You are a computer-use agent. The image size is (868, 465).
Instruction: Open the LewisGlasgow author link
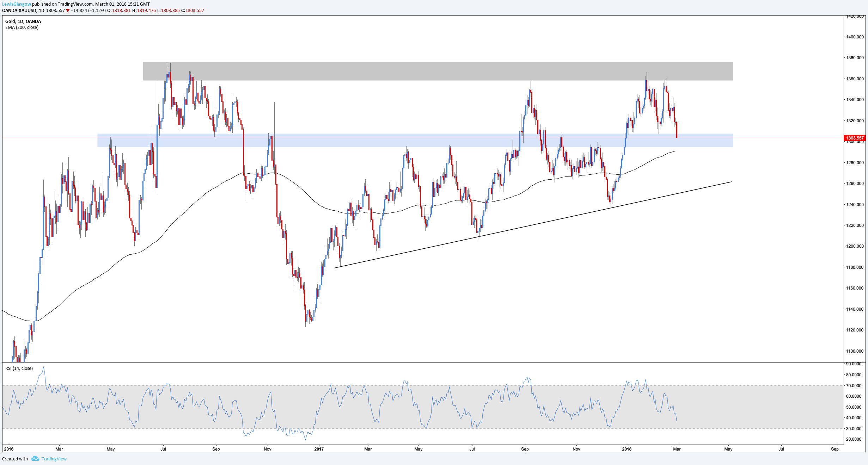[x=17, y=4]
